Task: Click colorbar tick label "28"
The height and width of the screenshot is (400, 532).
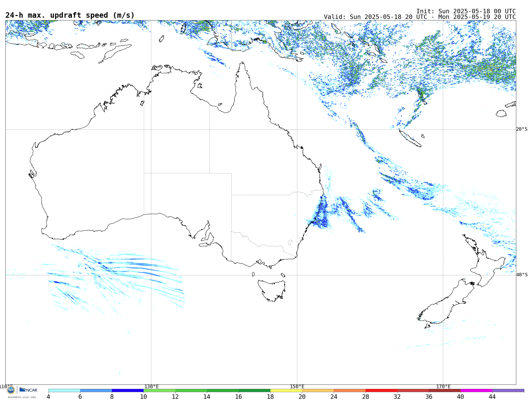Action: click(x=366, y=397)
